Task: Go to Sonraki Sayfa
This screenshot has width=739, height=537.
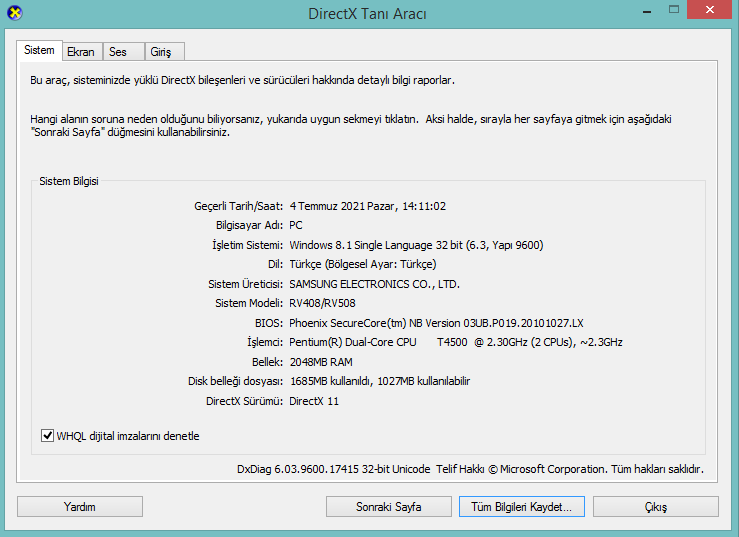Action: [388, 507]
